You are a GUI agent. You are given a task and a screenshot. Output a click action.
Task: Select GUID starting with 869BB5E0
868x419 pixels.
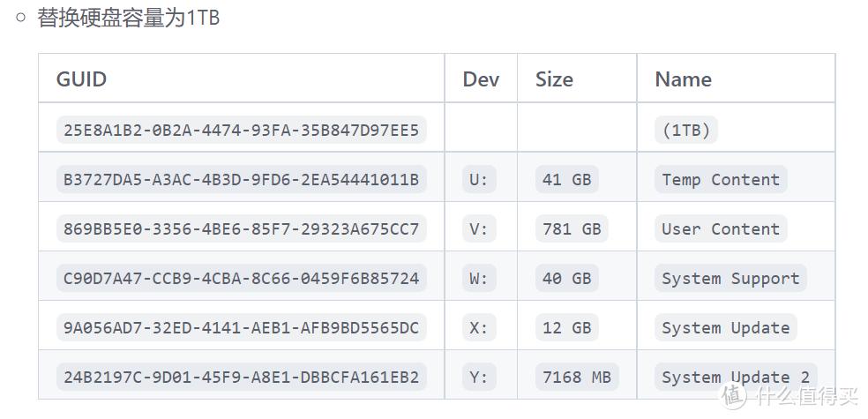pyautogui.click(x=241, y=229)
